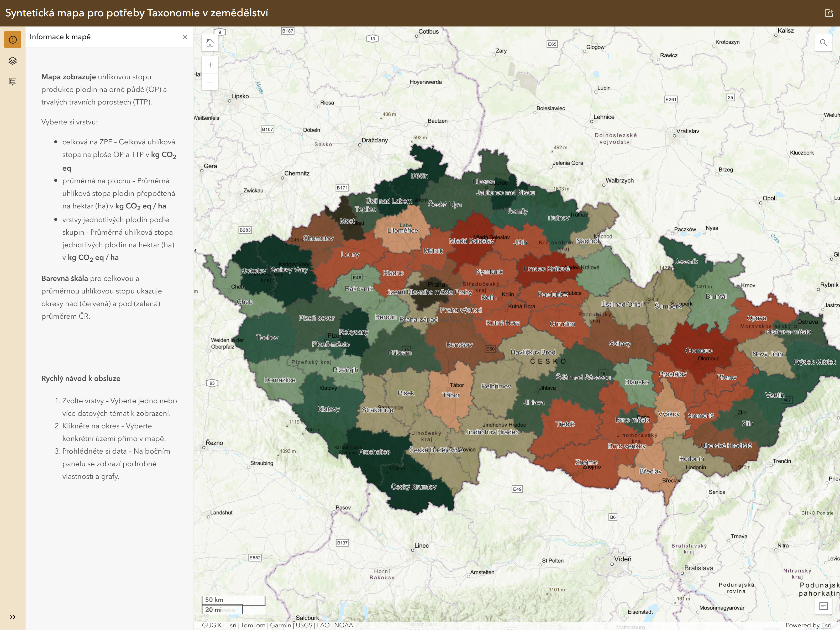The image size is (840, 630).
Task: Close the Informace k mapě panel
Action: coord(185,37)
